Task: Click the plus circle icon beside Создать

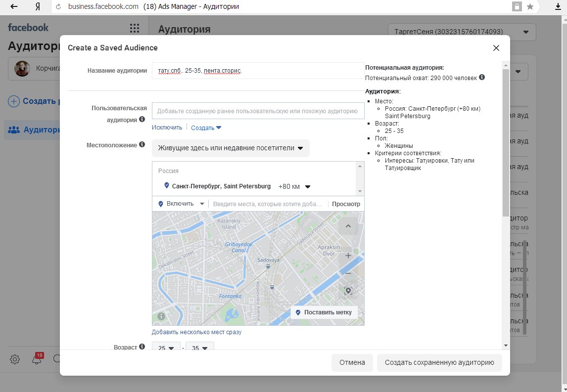Action: (x=14, y=101)
